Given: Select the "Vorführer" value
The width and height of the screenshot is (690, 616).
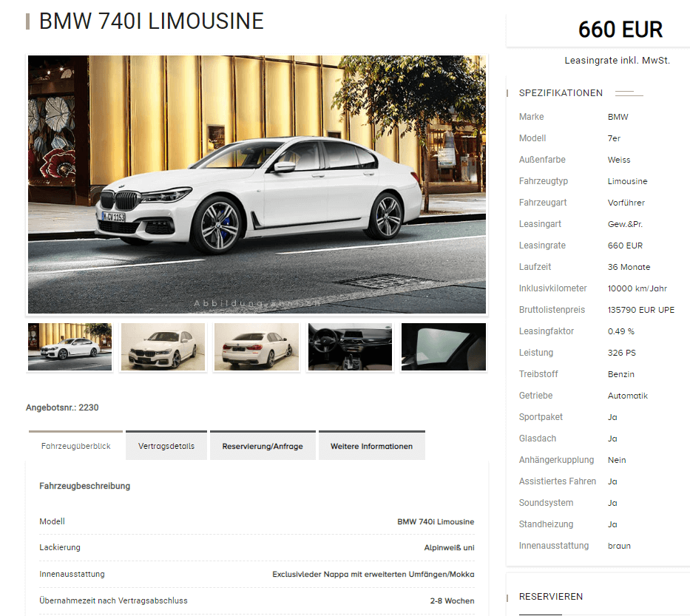Looking at the screenshot, I should pos(626,203).
